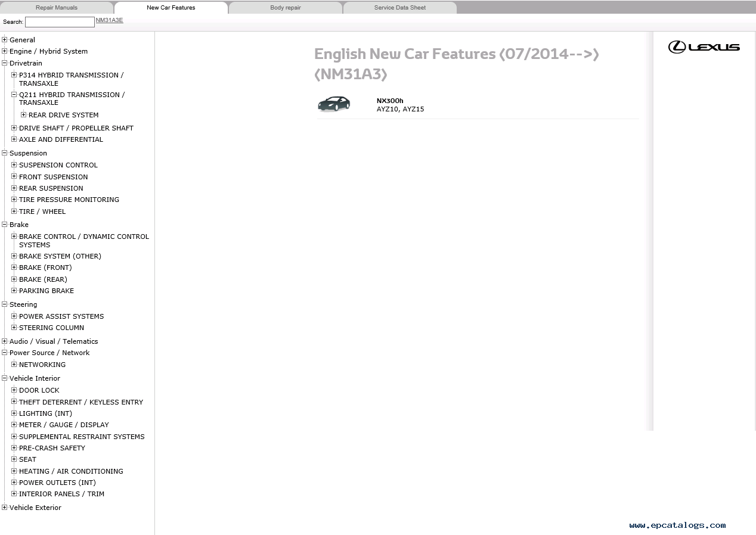This screenshot has width=756, height=535.
Task: Collapse Q211 HYBRID TRANSMISSION / TRANSAXLE node
Action: pos(14,95)
